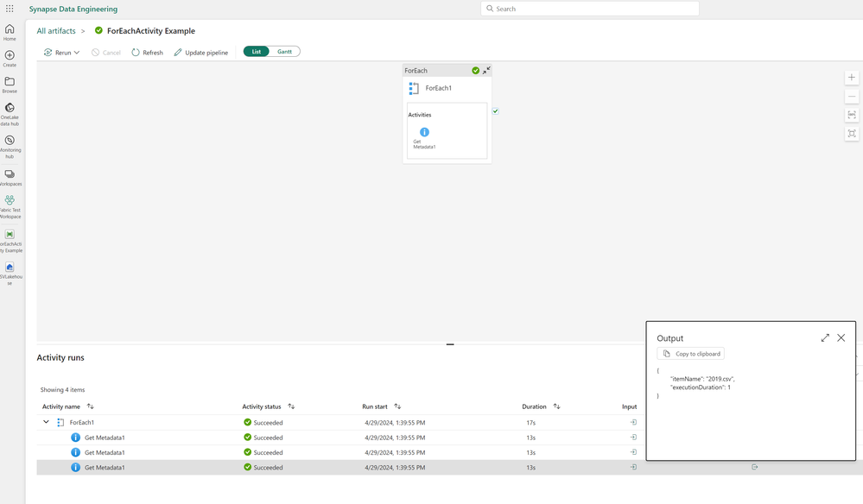Image resolution: width=863 pixels, height=504 pixels.
Task: Select the Get Metadata1 activity on canvas
Action: tap(424, 137)
